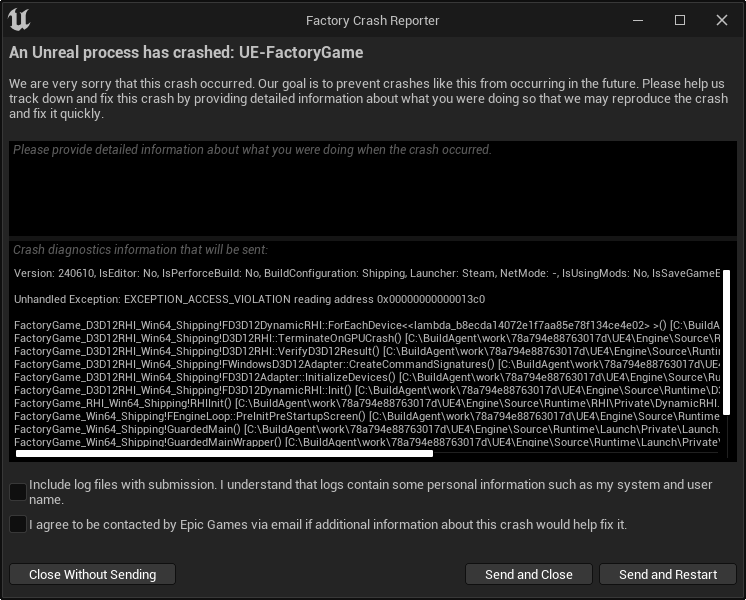746x600 pixels.
Task: Close the crash reporter via X
Action: pyautogui.click(x=721, y=20)
